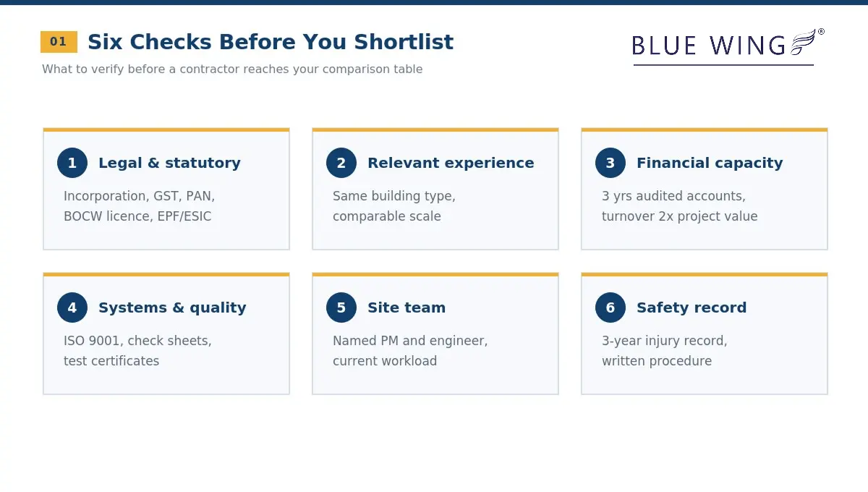Click the number 6 circle badge
The image size is (868, 492).
coord(610,307)
